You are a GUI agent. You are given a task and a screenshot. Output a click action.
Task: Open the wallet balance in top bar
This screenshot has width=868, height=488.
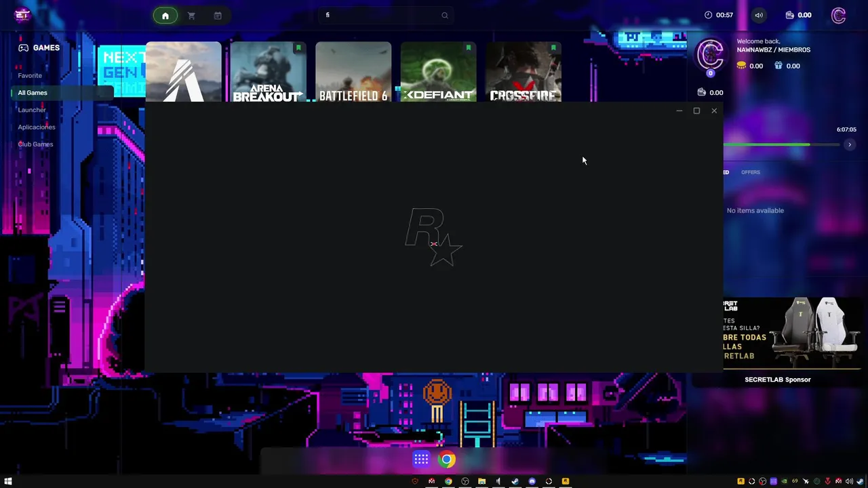click(x=798, y=15)
